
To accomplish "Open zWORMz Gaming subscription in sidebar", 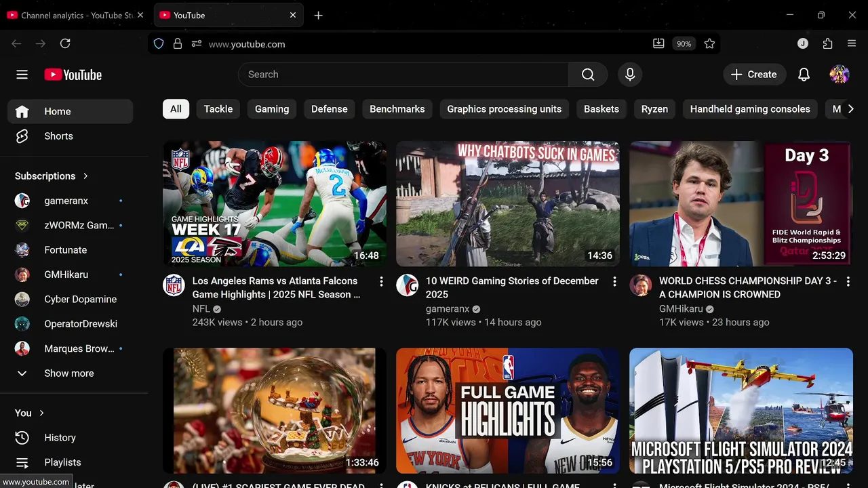I will click(70, 225).
